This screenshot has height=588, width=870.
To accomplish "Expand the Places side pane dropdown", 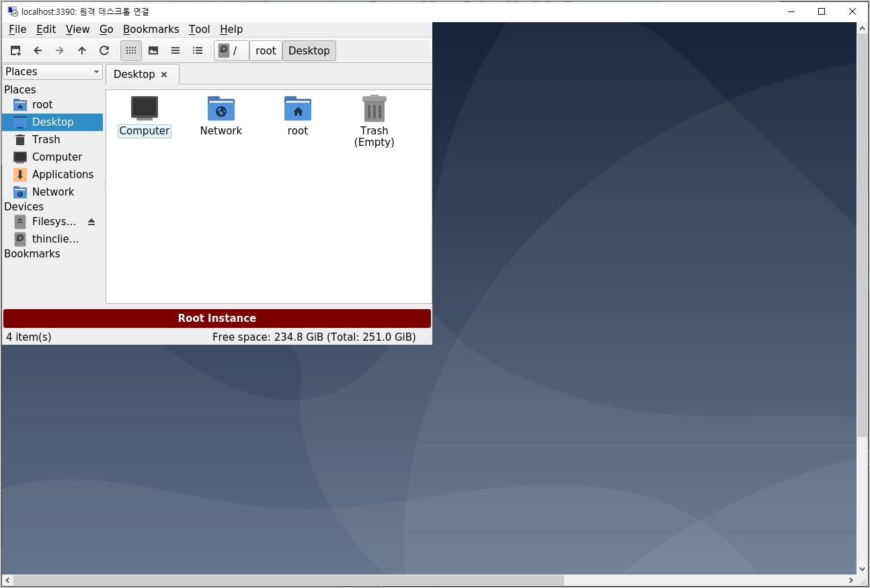I will [x=52, y=72].
